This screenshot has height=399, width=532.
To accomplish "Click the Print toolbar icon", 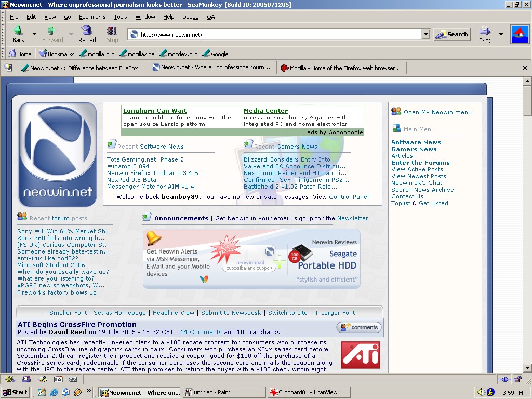I will 485,34.
